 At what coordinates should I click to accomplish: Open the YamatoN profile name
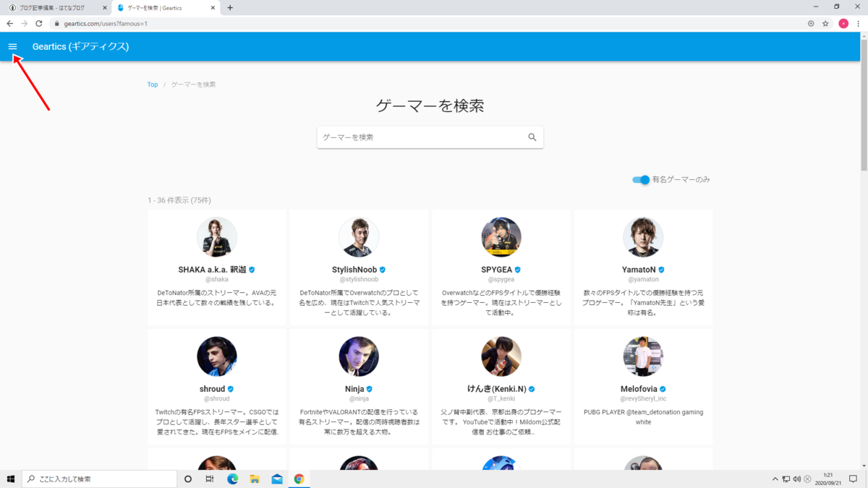tap(639, 269)
